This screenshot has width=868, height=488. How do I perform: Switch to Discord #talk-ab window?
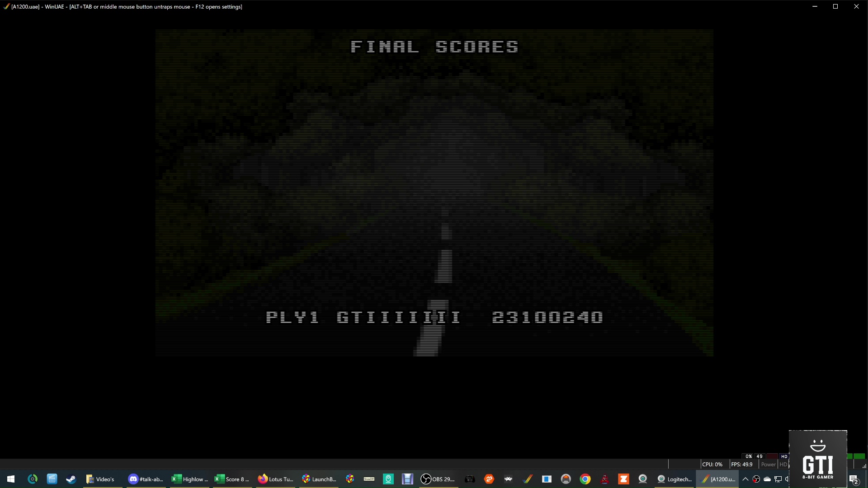click(146, 479)
